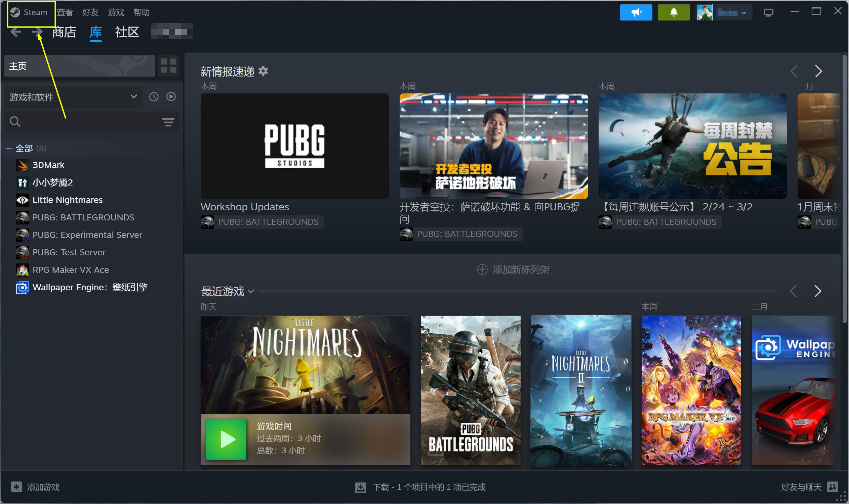Open 好友与聊天 friends list
Viewport: 849px width, 504px height.
(x=810, y=487)
